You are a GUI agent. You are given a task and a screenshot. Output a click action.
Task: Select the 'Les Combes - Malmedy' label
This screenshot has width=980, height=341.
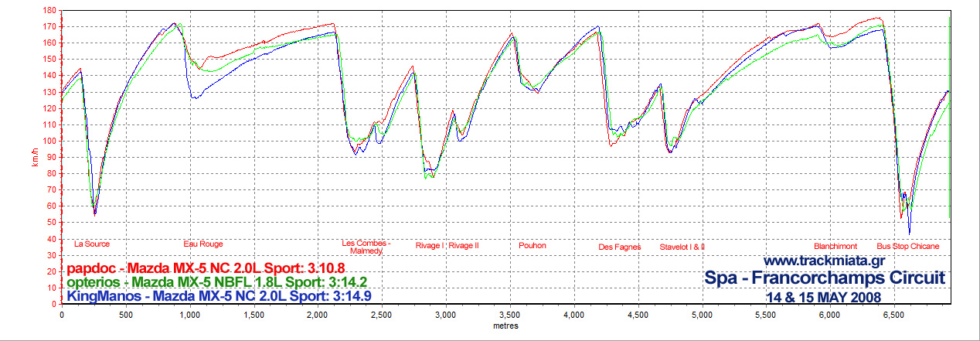(366, 247)
